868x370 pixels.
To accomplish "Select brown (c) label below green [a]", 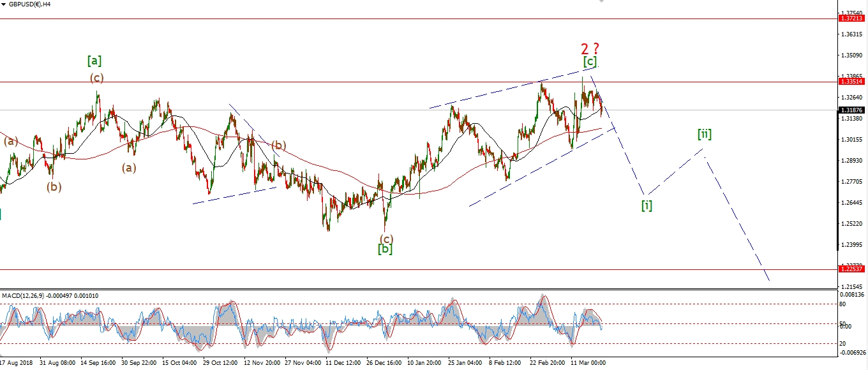I will coord(96,78).
